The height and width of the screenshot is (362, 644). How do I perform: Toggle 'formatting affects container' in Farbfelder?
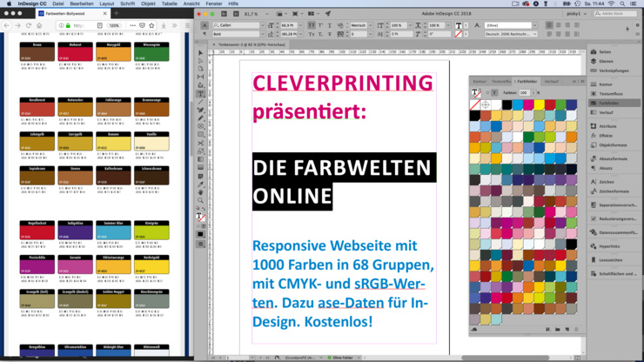tap(487, 93)
